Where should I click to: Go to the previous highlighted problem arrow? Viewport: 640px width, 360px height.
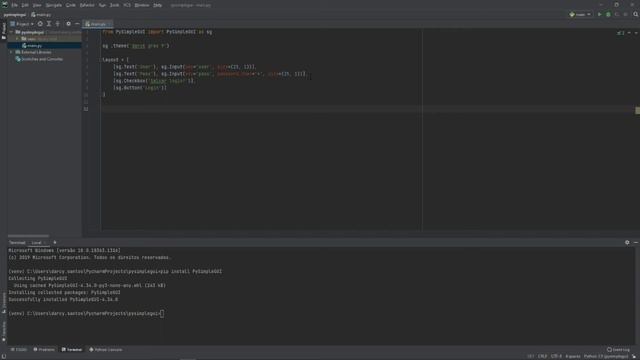click(629, 33)
